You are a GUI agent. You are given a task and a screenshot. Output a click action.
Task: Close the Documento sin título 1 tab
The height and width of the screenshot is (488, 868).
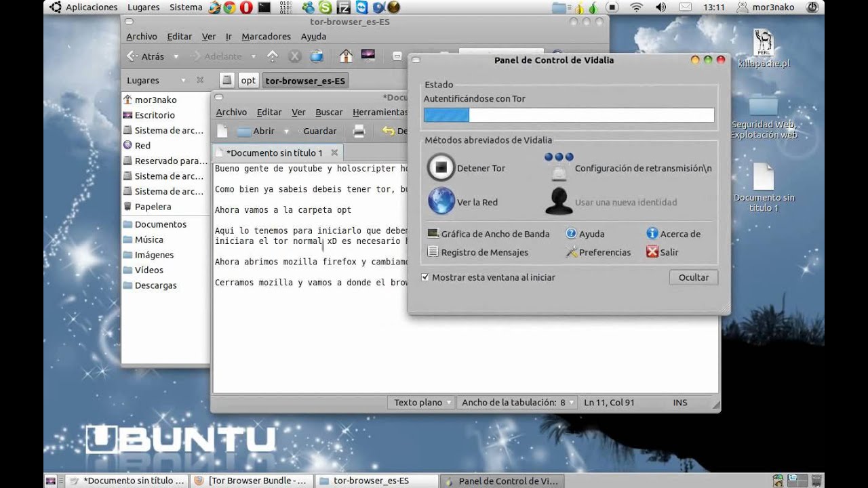[x=334, y=152]
